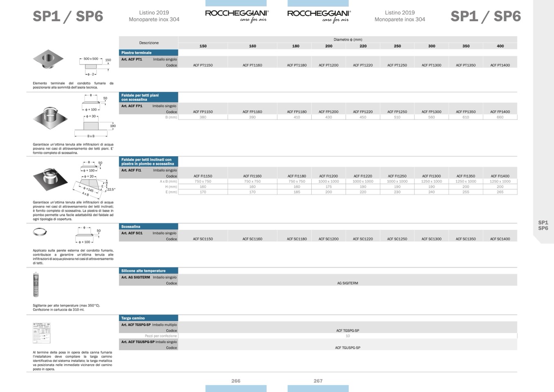The width and height of the screenshot is (554, 392).
Task: Click the blue block above page 266
Action: pyautogui.click(x=236, y=388)
